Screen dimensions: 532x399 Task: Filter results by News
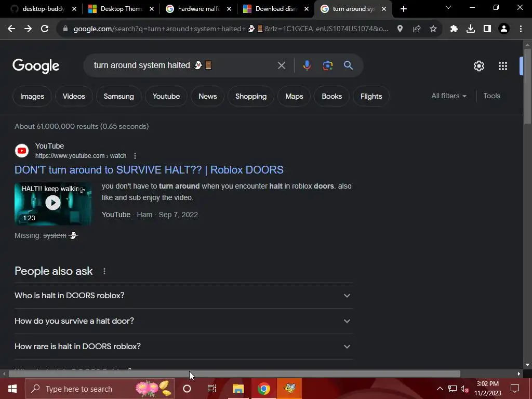tap(208, 96)
